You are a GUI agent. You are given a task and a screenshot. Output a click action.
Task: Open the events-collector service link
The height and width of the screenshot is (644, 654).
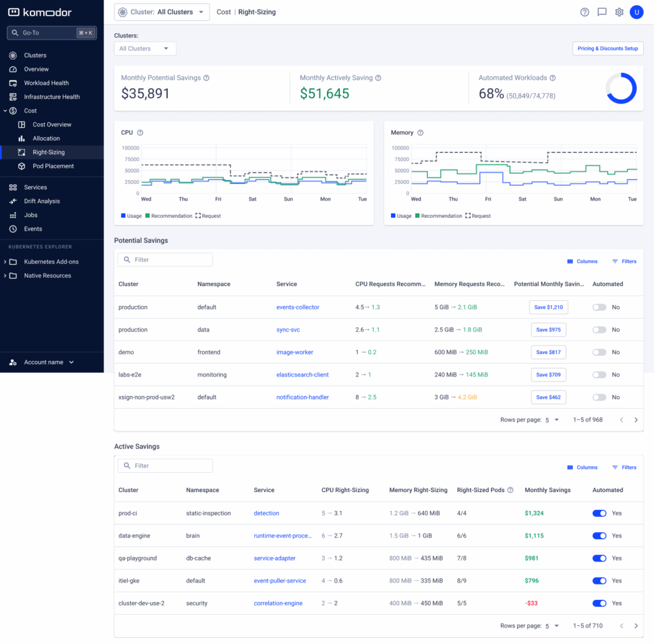[298, 307]
